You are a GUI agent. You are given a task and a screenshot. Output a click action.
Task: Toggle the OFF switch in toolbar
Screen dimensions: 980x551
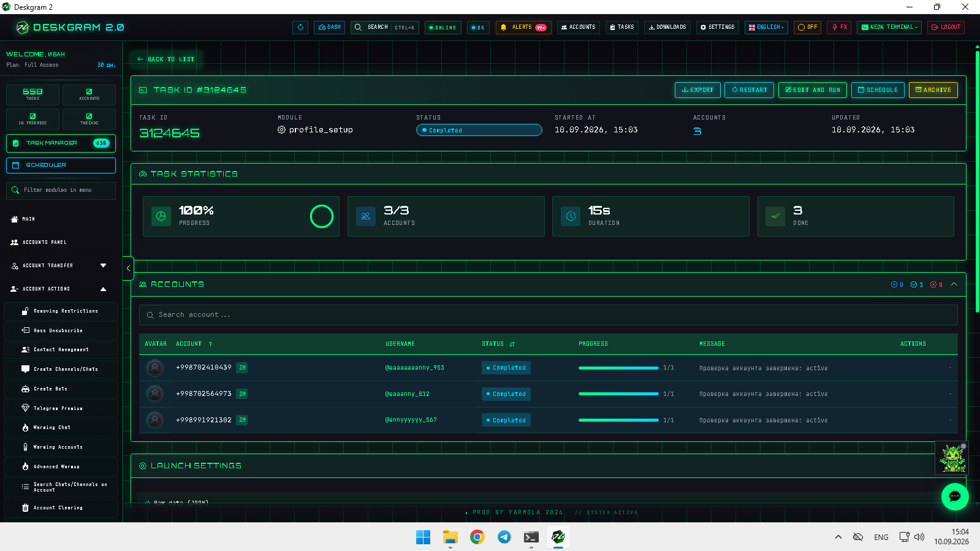[808, 28]
